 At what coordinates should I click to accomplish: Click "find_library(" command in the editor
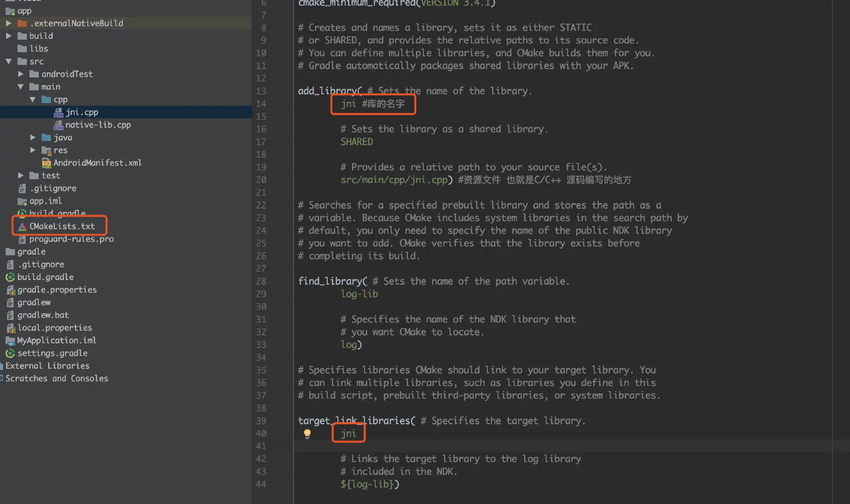click(333, 281)
